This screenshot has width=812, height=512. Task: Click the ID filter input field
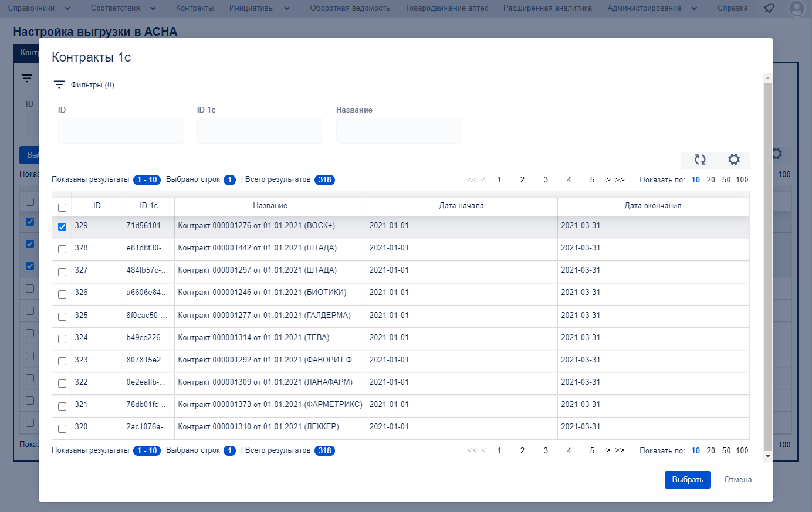pos(121,131)
